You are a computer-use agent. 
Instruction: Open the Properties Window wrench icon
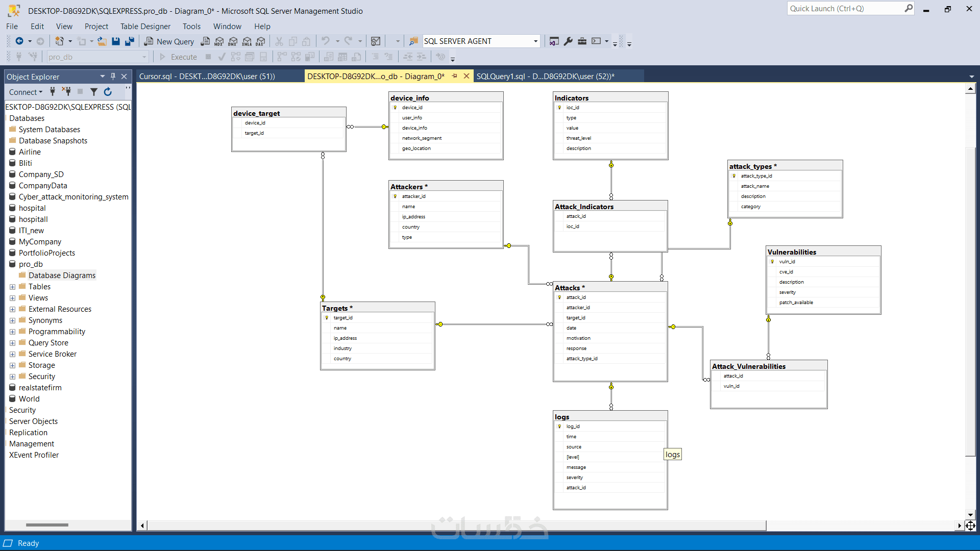point(568,41)
